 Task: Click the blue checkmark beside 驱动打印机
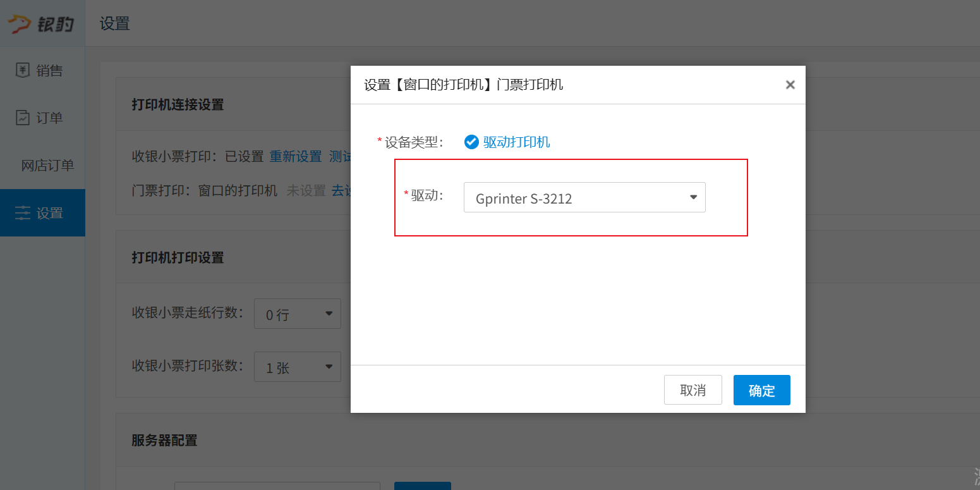[471, 142]
